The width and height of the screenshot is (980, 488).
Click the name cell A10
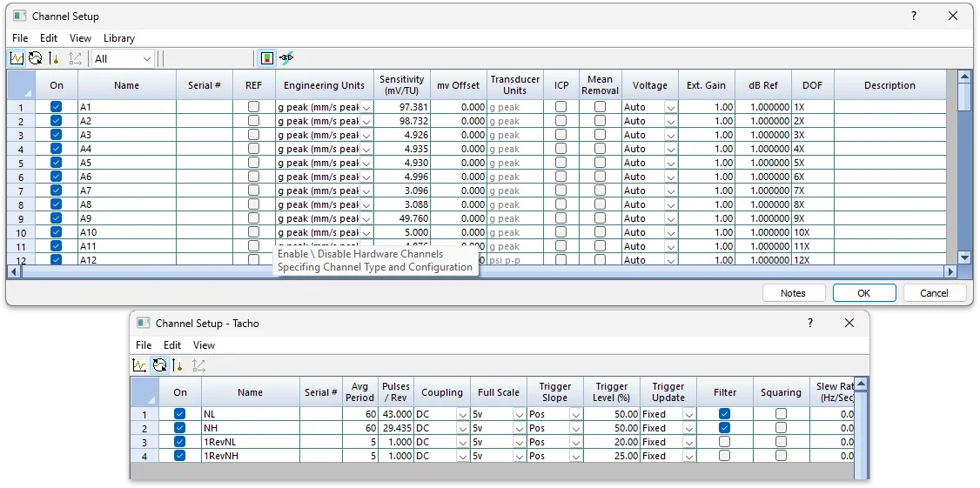(x=127, y=232)
